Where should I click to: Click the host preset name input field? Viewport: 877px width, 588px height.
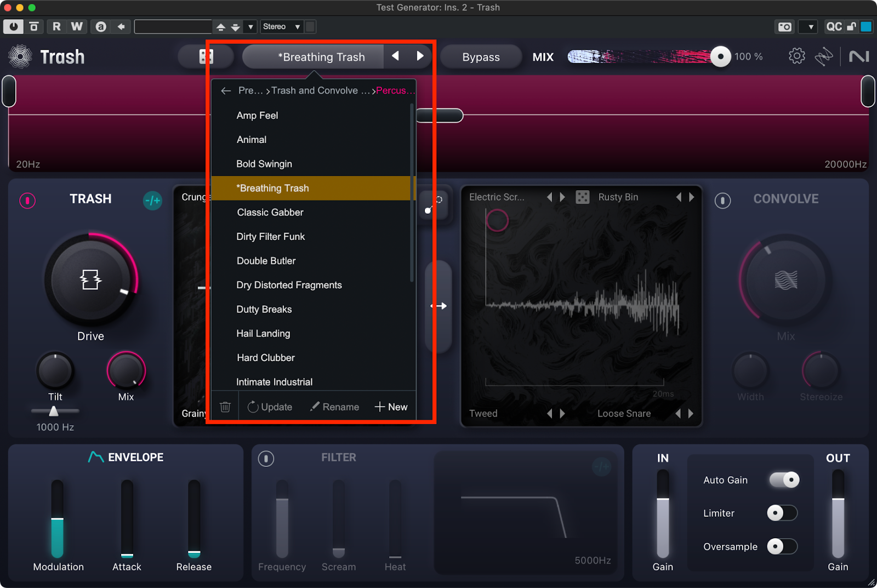[173, 26]
